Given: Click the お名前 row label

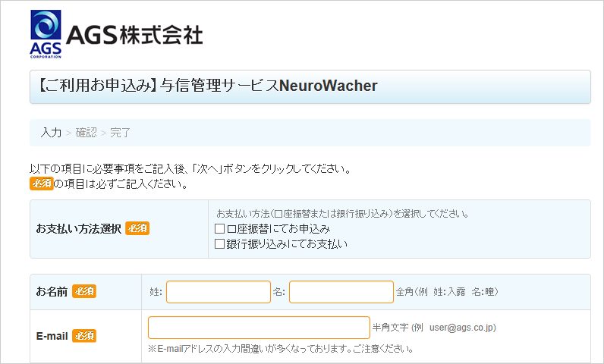Looking at the screenshot, I should (x=52, y=292).
